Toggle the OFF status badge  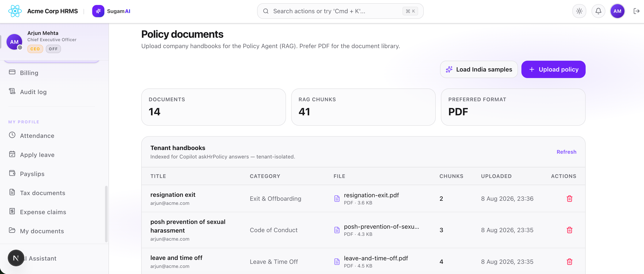click(x=53, y=49)
